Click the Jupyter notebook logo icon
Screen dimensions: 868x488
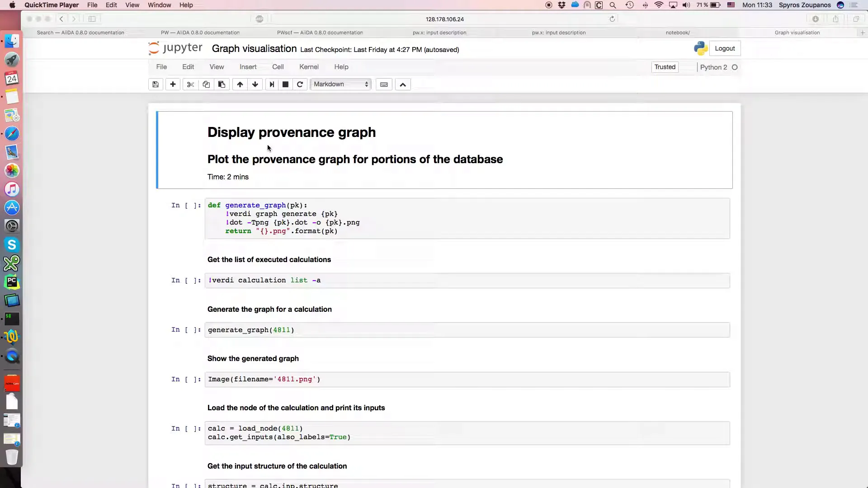(x=155, y=48)
